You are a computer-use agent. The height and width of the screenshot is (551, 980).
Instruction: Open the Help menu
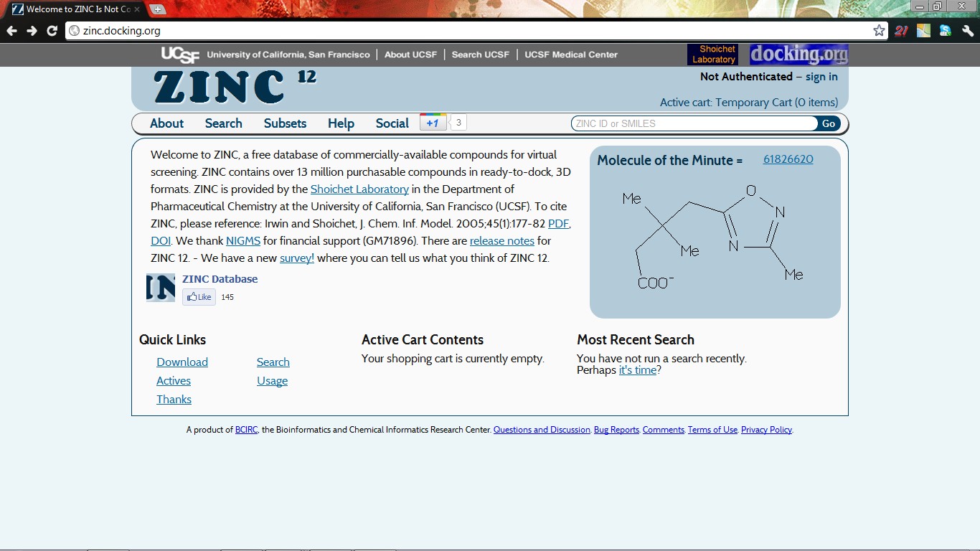(341, 123)
